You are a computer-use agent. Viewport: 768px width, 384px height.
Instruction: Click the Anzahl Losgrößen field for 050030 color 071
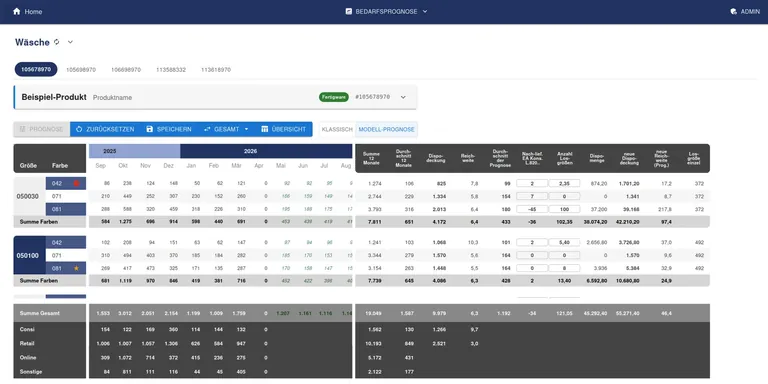click(564, 196)
